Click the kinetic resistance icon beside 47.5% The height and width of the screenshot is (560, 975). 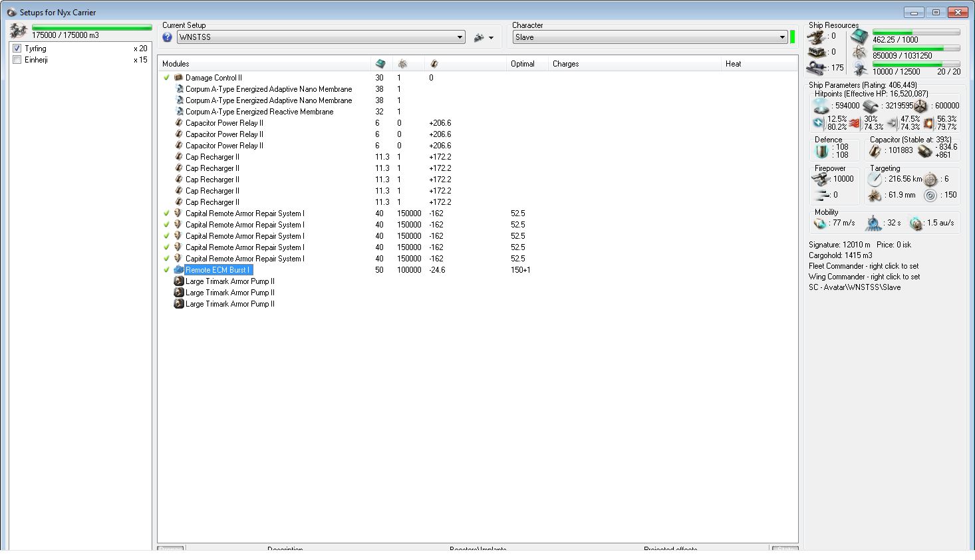[x=892, y=123]
